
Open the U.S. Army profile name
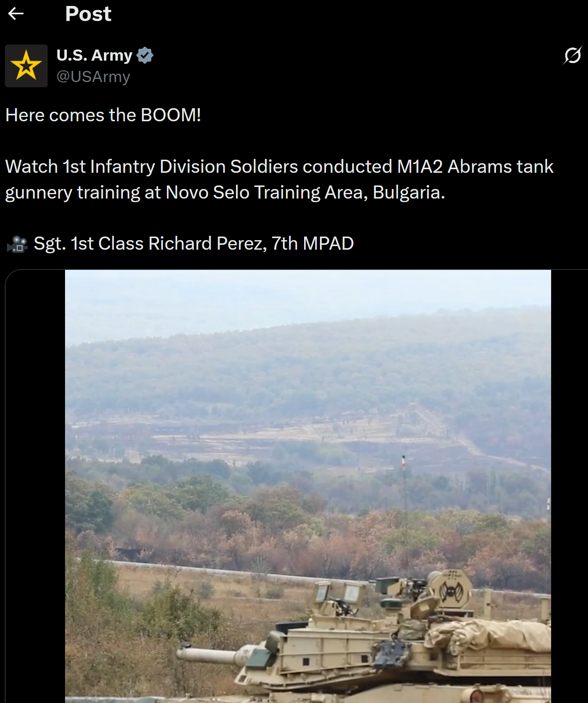94,55
